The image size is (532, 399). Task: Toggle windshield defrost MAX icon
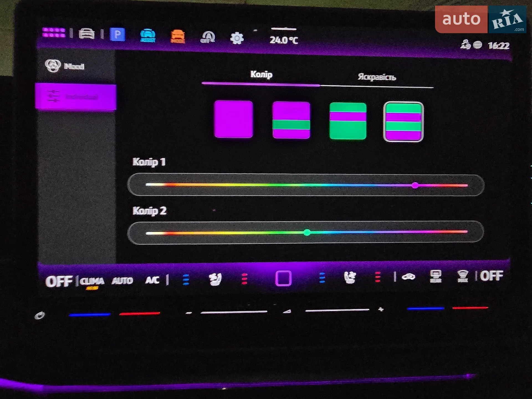coord(462,276)
